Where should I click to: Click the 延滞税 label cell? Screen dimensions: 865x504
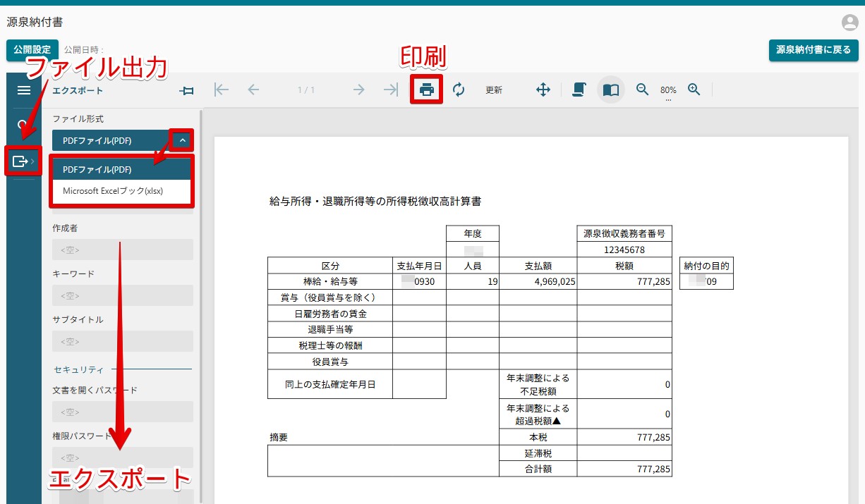538,453
